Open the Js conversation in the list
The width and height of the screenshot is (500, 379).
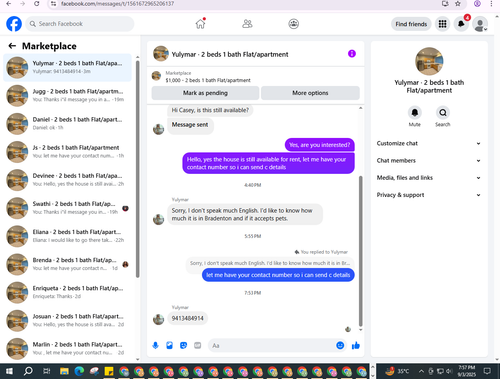pyautogui.click(x=67, y=152)
